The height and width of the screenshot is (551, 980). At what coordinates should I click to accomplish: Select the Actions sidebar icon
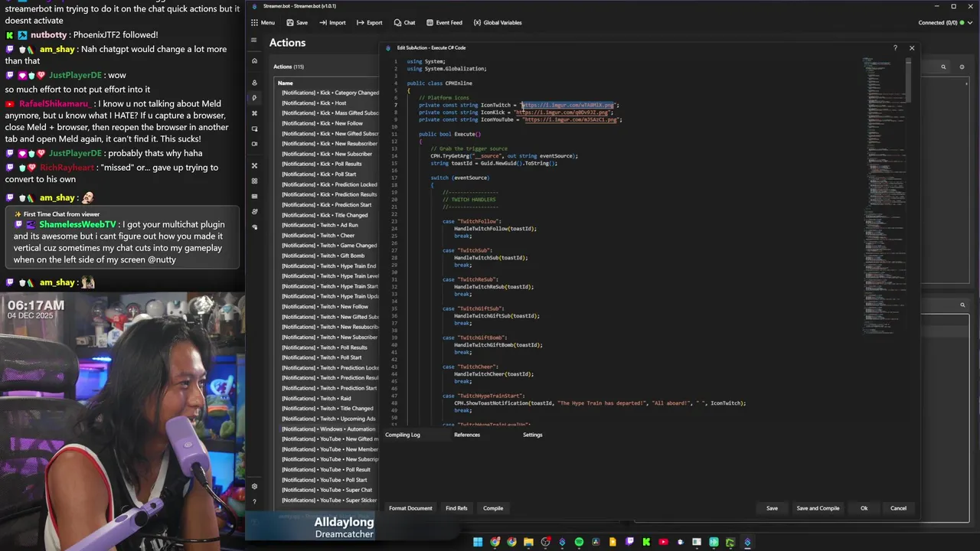tap(254, 98)
